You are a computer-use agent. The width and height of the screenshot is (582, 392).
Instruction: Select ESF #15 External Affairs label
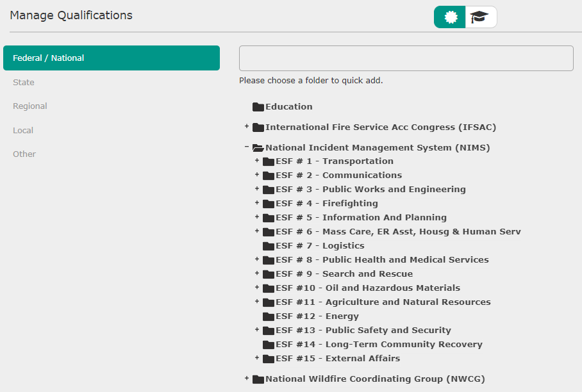click(x=338, y=358)
